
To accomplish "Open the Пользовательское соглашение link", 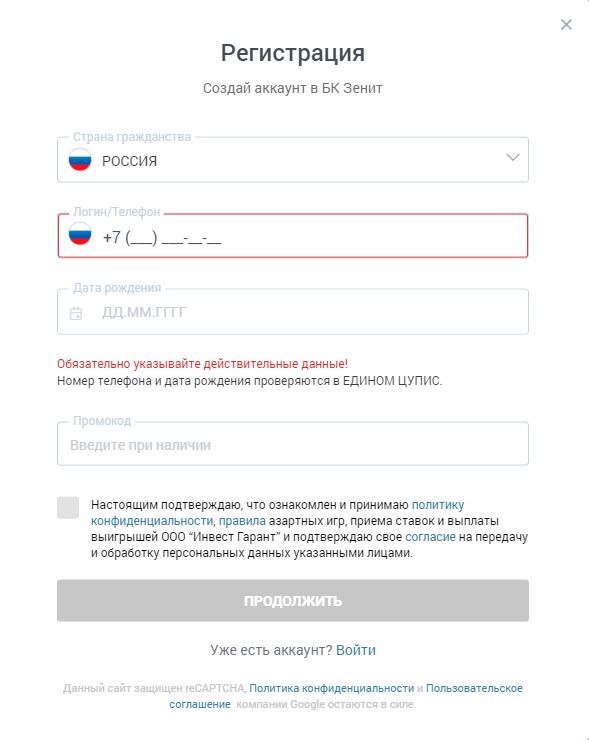I will (x=346, y=696).
